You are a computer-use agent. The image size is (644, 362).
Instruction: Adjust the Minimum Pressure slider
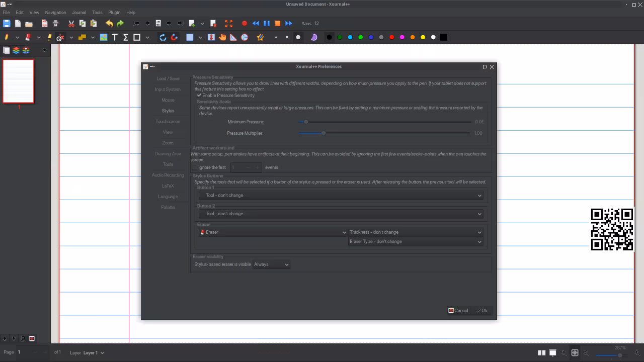click(x=385, y=122)
